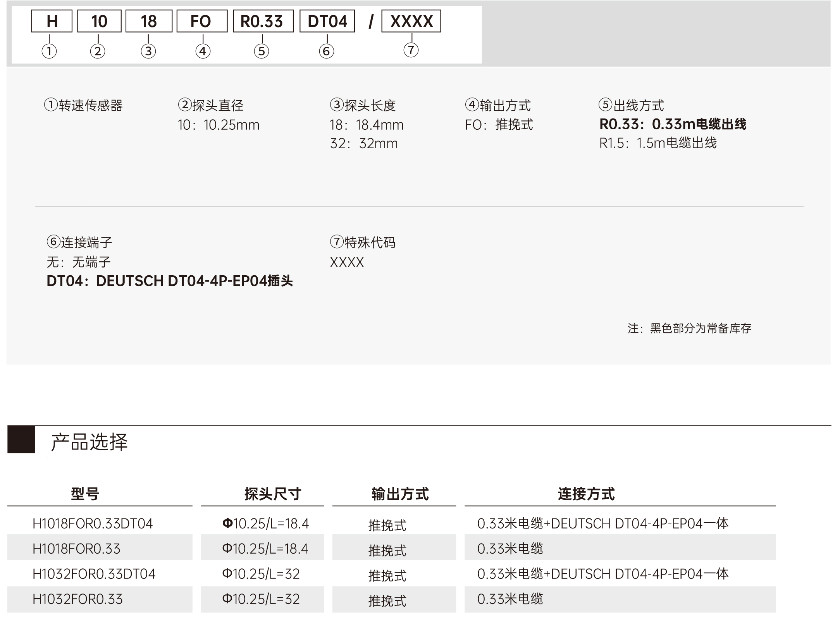Click the '10' model code box

(x=99, y=21)
